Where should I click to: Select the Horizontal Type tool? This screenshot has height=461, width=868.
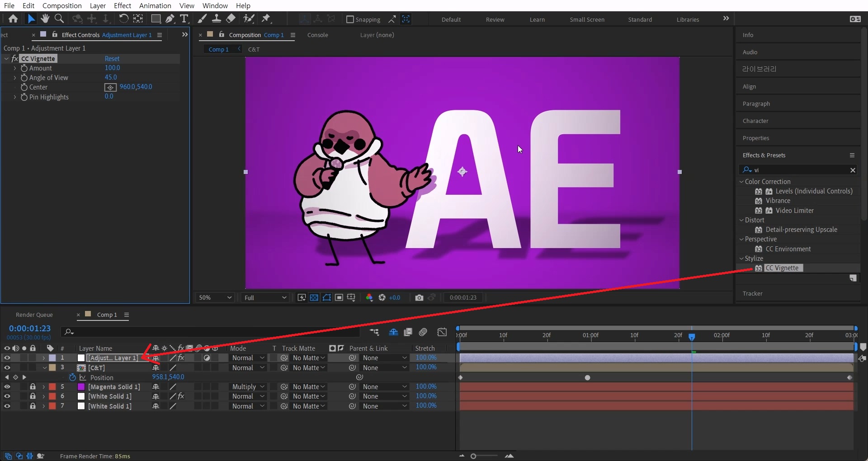click(x=184, y=19)
